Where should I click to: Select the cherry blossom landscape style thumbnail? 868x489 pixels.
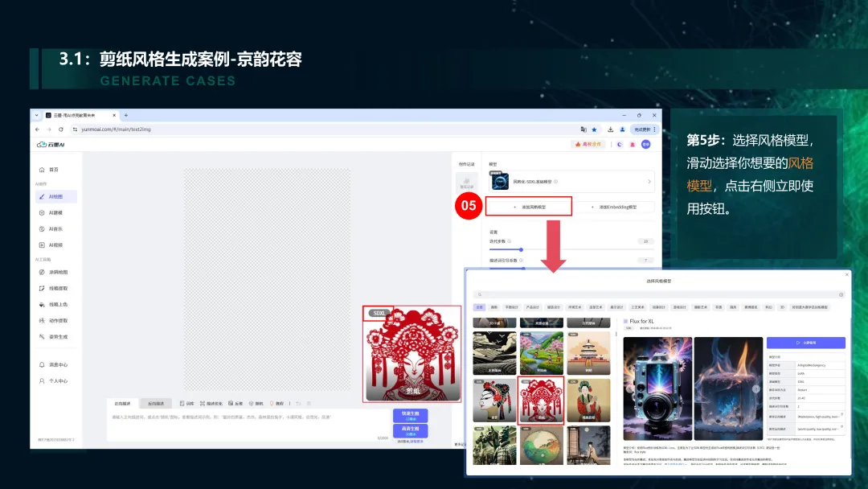(x=542, y=353)
